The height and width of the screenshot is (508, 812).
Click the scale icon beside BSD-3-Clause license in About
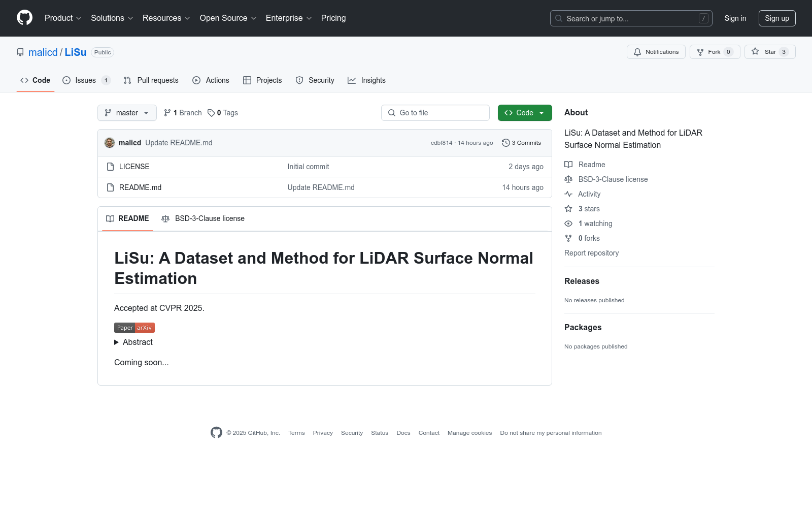pyautogui.click(x=568, y=179)
